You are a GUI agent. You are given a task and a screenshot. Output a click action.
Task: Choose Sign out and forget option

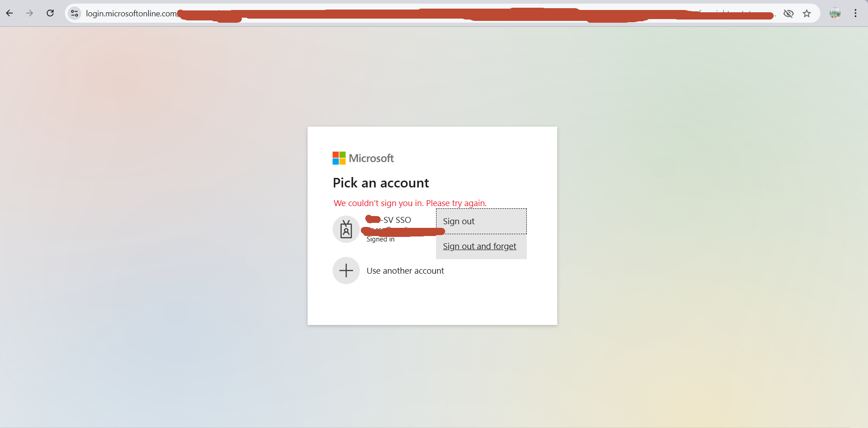point(481,246)
